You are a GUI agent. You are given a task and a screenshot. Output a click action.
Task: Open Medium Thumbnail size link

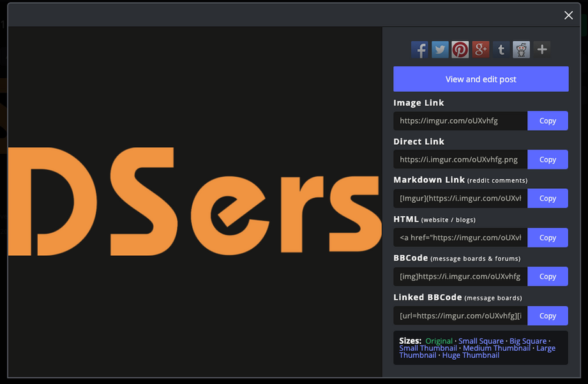(497, 348)
